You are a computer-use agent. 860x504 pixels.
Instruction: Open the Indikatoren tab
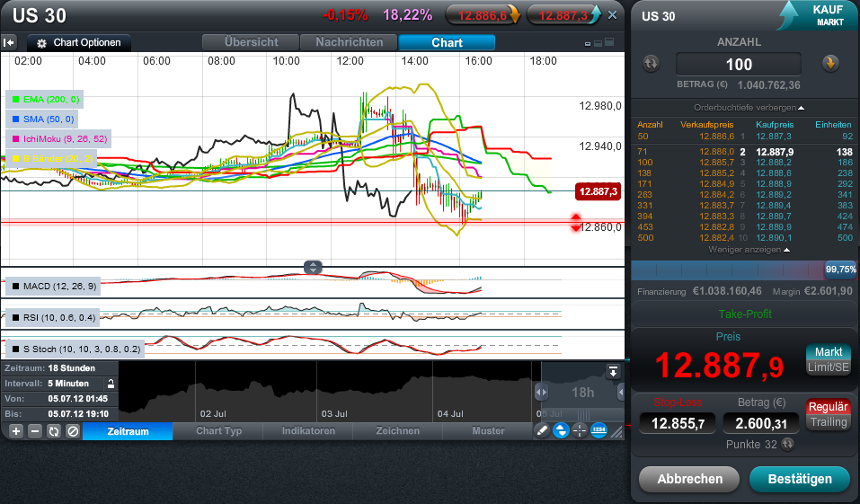tap(308, 431)
